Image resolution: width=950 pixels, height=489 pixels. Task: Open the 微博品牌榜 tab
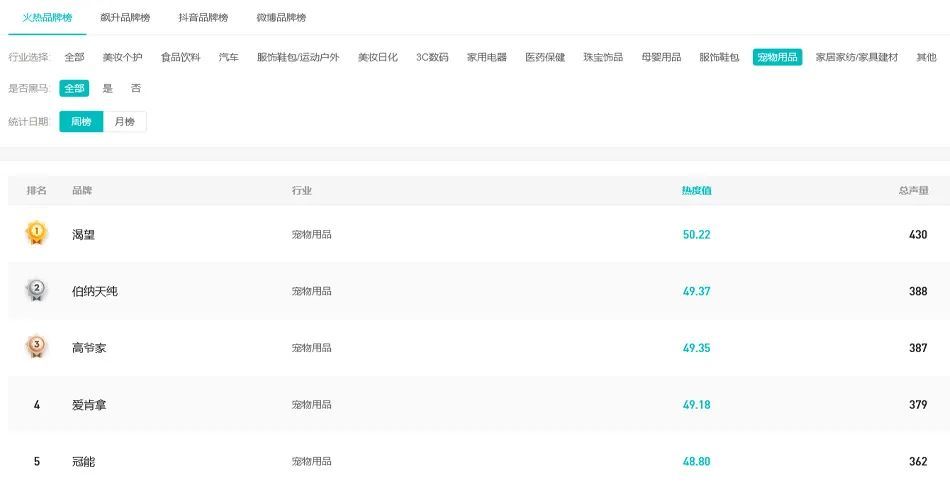(x=281, y=18)
